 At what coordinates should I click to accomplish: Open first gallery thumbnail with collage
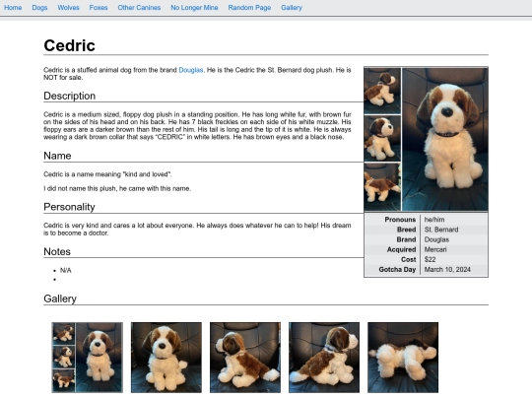88,358
